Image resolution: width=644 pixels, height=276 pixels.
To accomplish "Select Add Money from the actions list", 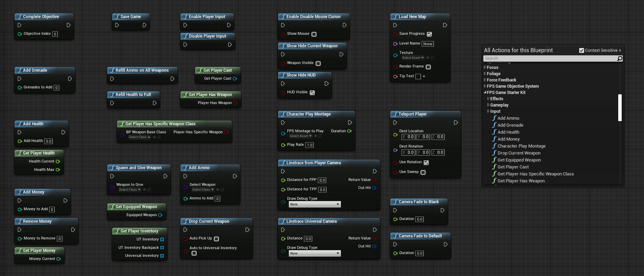I will click(x=508, y=139).
